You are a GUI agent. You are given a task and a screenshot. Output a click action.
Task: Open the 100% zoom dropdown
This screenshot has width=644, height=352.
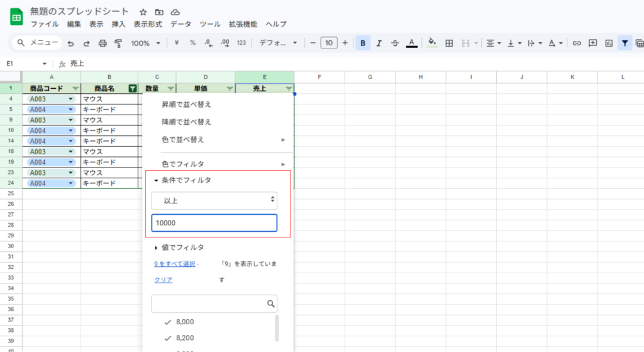[x=145, y=43]
